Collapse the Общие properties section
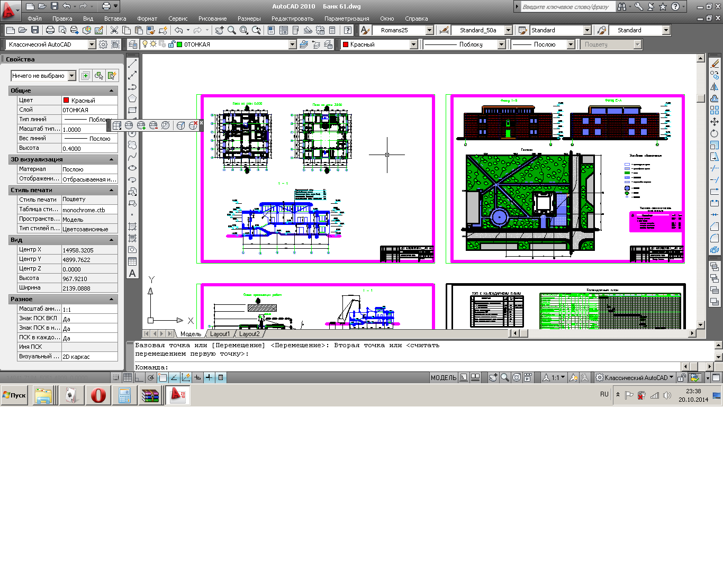The height and width of the screenshot is (588, 723). pyautogui.click(x=111, y=91)
